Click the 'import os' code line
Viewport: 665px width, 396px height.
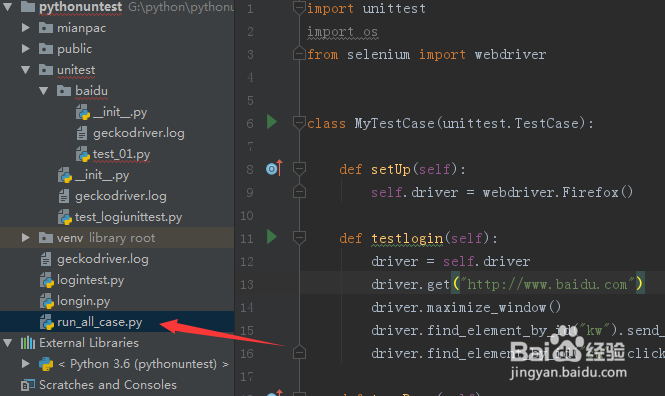click(x=342, y=31)
